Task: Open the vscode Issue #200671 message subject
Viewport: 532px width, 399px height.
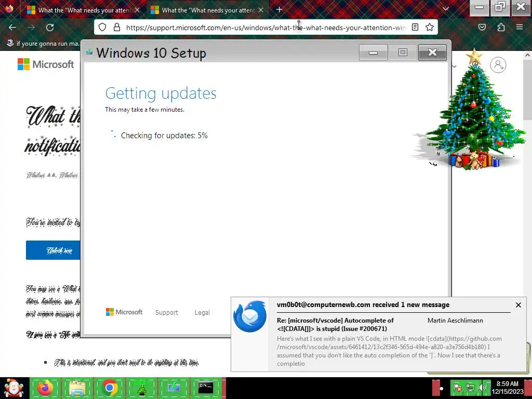Action: click(x=335, y=324)
